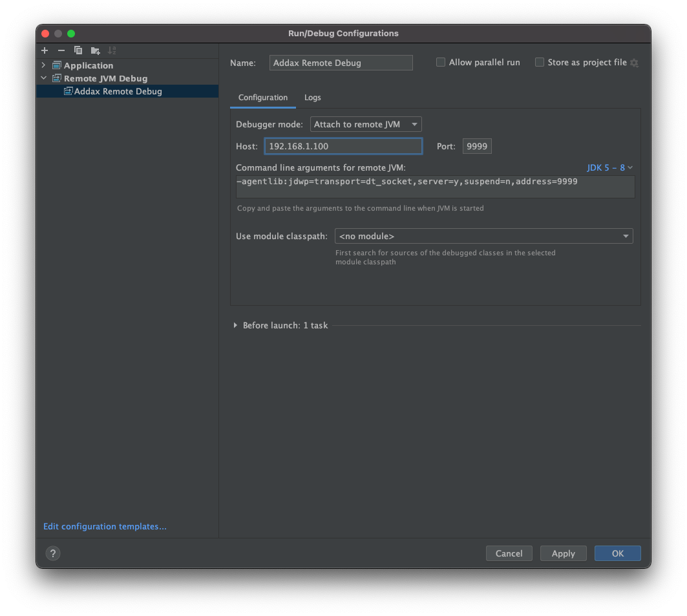Open the Use module classpath dropdown
687x616 pixels.
pos(625,236)
